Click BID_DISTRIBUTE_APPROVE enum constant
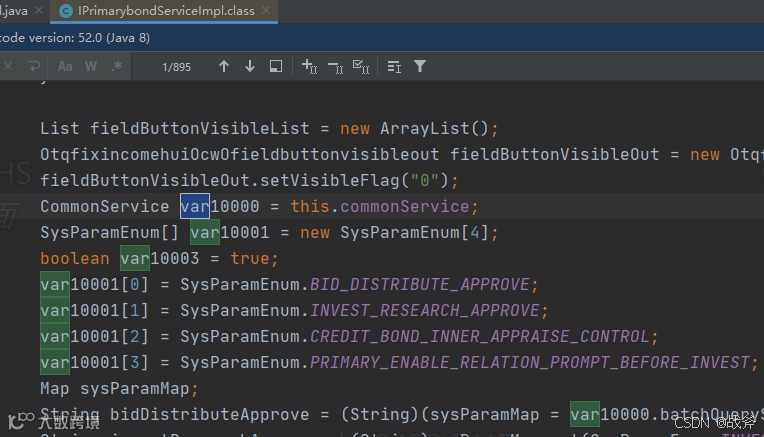764x437 pixels. 420,285
